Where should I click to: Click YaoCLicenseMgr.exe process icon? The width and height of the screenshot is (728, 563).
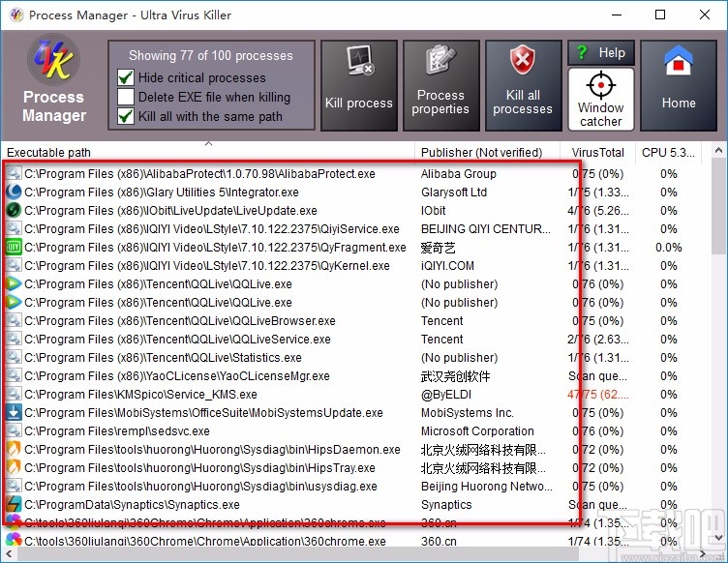click(x=14, y=375)
